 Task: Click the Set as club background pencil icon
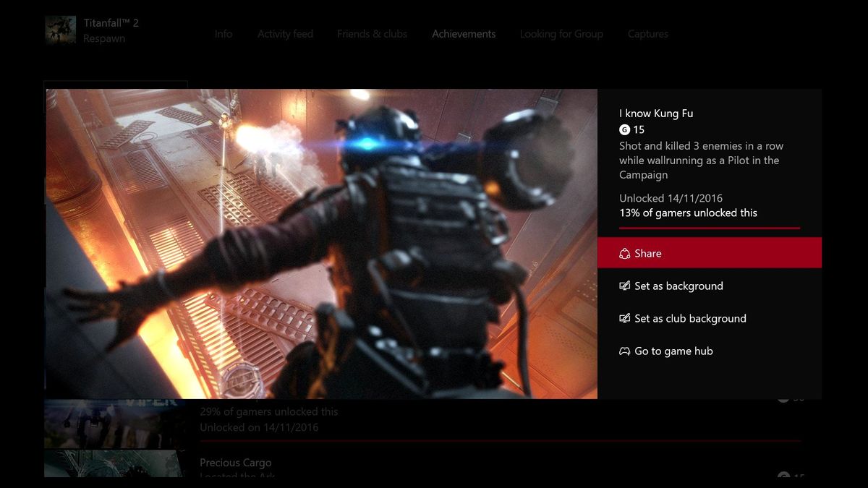point(624,318)
